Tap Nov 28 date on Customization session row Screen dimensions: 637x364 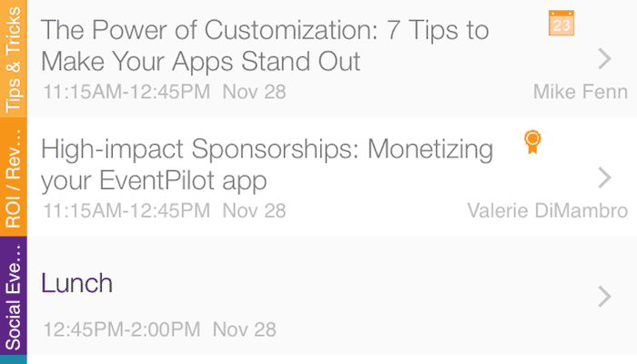coord(254,92)
